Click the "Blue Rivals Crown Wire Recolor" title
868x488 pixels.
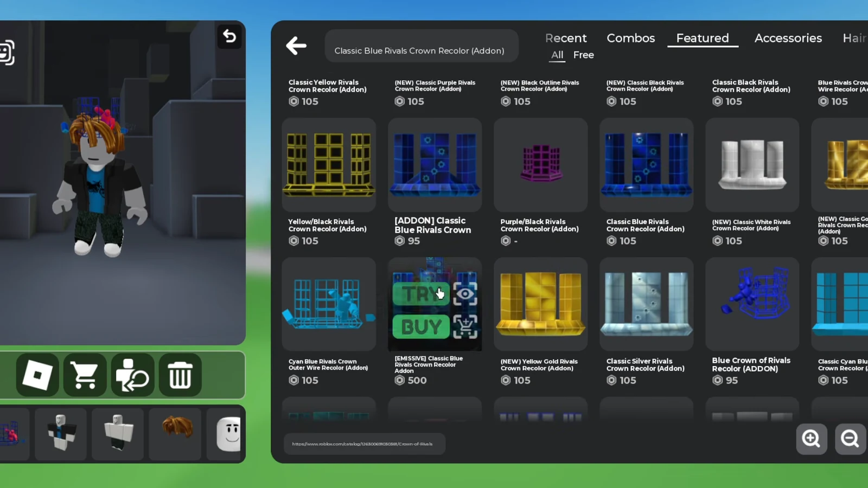pyautogui.click(x=843, y=86)
